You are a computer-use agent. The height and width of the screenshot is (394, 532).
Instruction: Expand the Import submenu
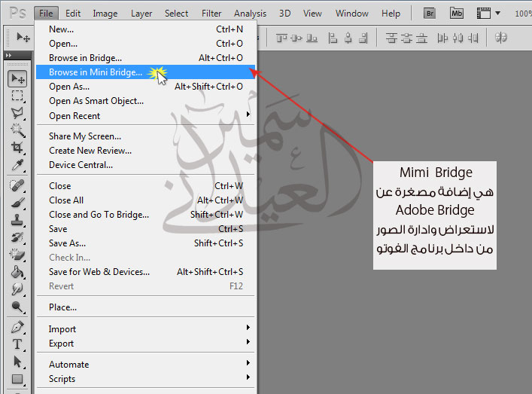pyautogui.click(x=145, y=328)
